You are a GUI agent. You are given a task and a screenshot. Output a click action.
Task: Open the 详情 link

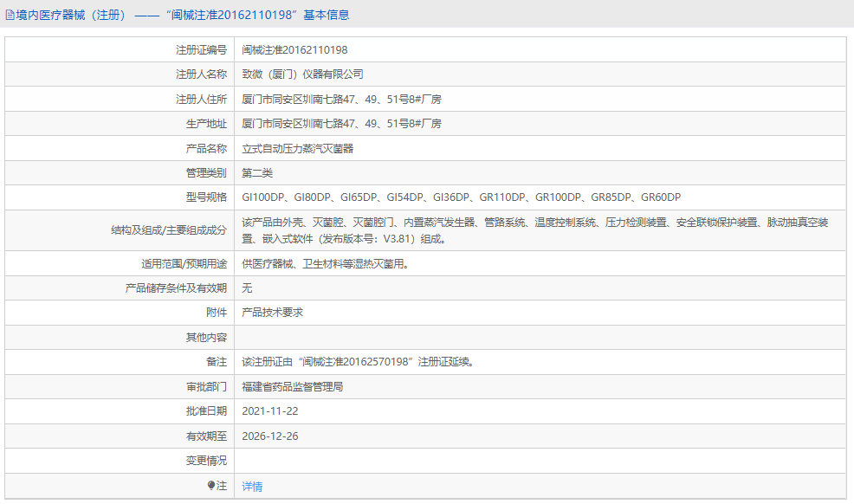pyautogui.click(x=252, y=487)
